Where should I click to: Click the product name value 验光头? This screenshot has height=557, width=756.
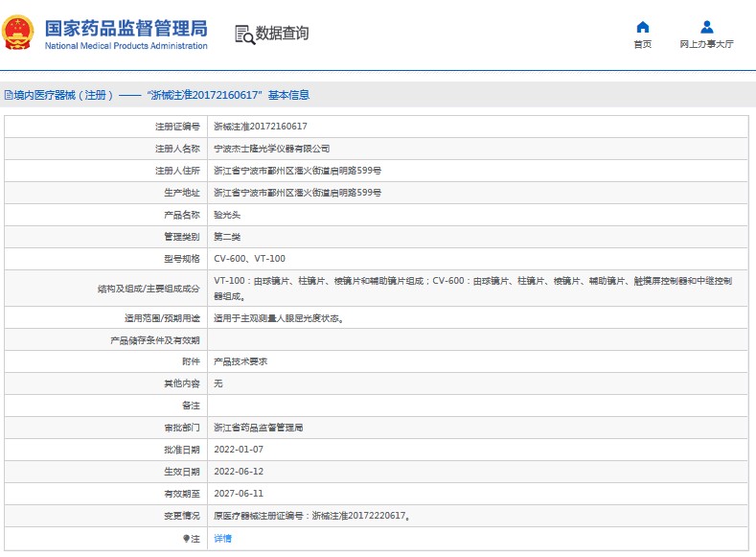pyautogui.click(x=226, y=215)
